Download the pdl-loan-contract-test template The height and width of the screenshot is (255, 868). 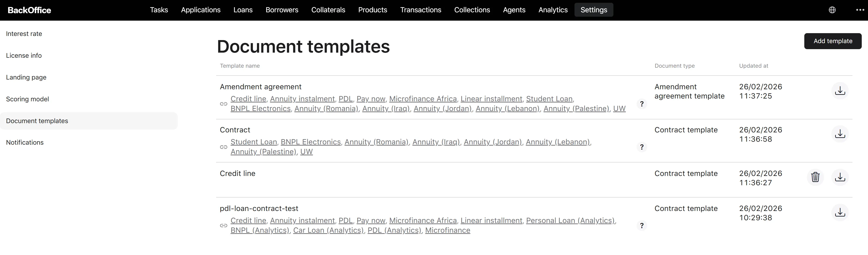[x=840, y=212]
